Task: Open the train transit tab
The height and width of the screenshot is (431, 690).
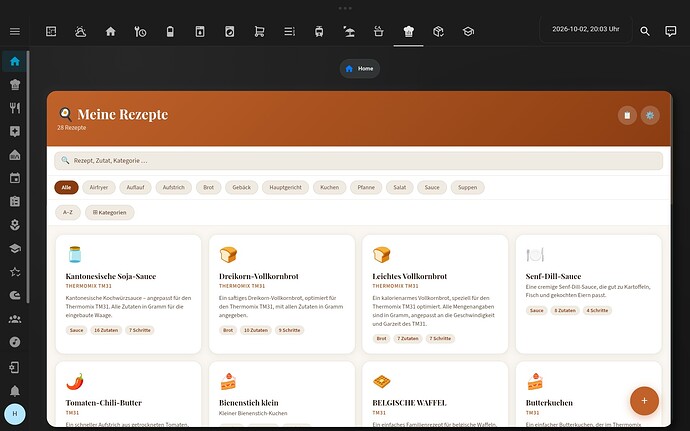Action: [x=319, y=31]
